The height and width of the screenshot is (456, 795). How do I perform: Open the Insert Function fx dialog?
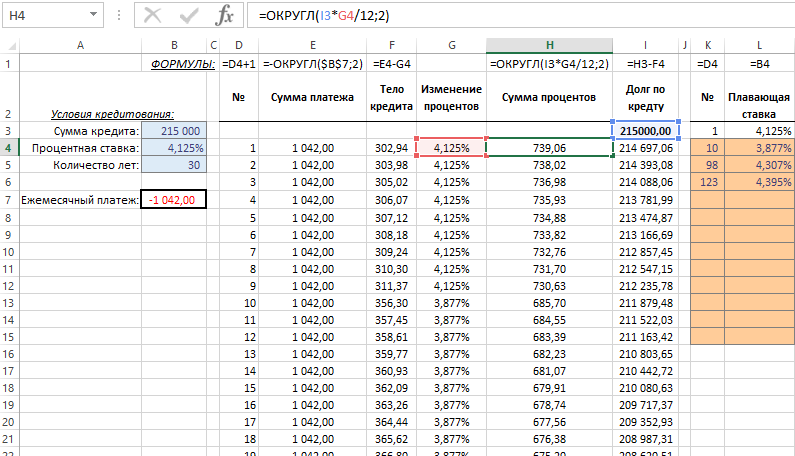coord(224,15)
